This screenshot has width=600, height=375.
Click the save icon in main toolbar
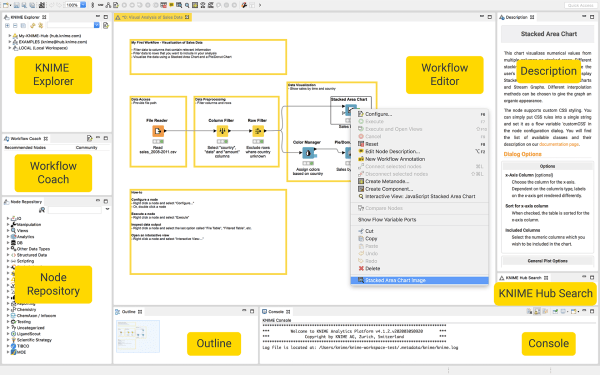(16, 5)
